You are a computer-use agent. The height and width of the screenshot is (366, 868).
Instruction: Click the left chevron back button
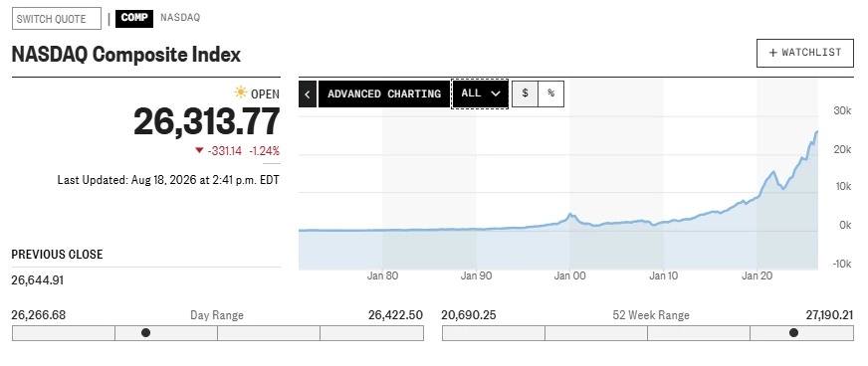pos(308,94)
